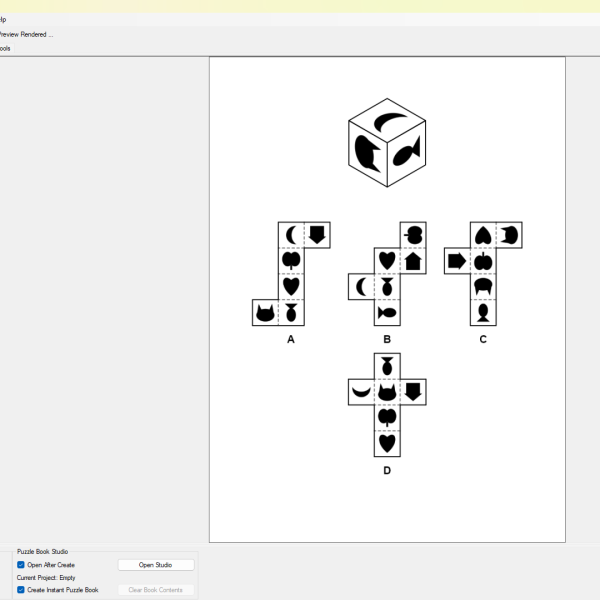Screen dimensions: 600x600
Task: Click the crescent on the cube's top face
Action: tap(389, 121)
